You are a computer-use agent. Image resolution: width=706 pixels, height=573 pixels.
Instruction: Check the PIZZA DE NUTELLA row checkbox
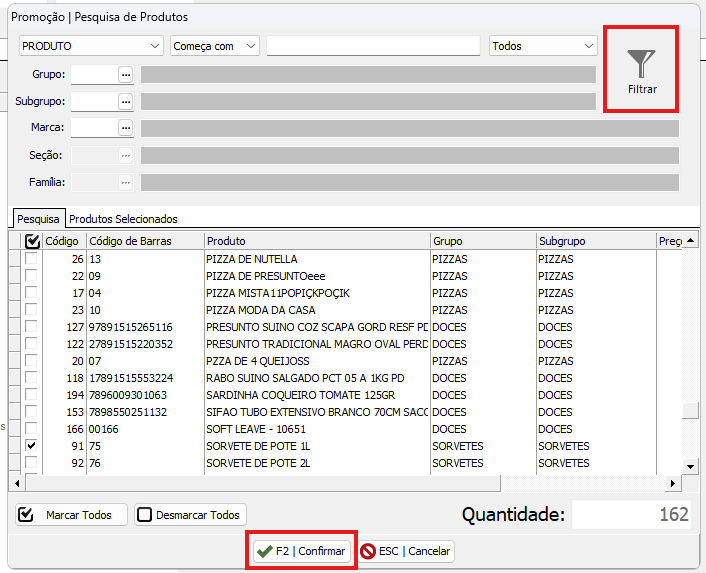(32, 259)
